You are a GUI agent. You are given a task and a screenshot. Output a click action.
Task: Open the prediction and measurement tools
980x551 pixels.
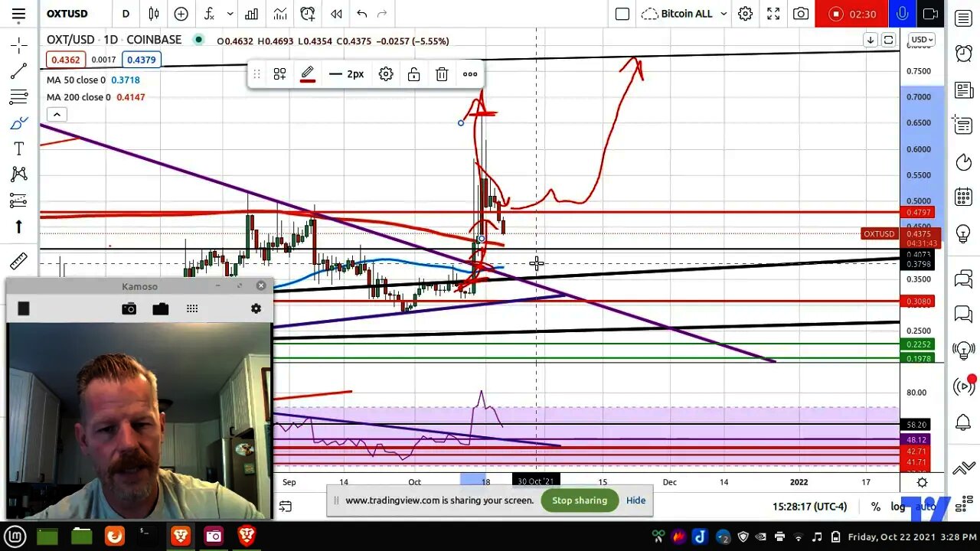pyautogui.click(x=19, y=201)
